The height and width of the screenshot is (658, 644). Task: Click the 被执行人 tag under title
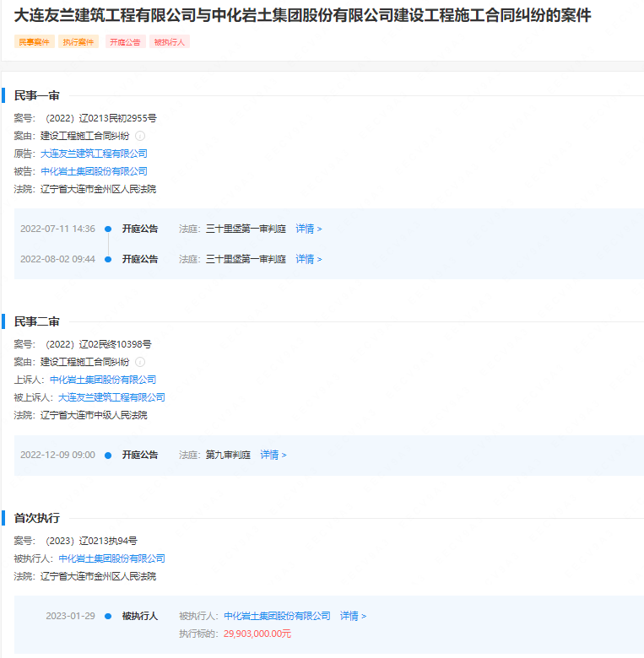coord(169,42)
